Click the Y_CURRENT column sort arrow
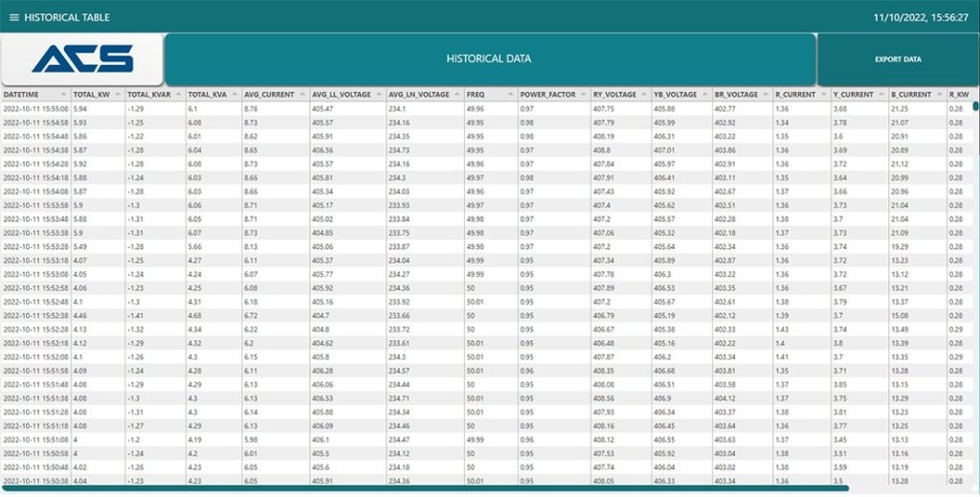The width and height of the screenshot is (980, 497). coord(881,95)
